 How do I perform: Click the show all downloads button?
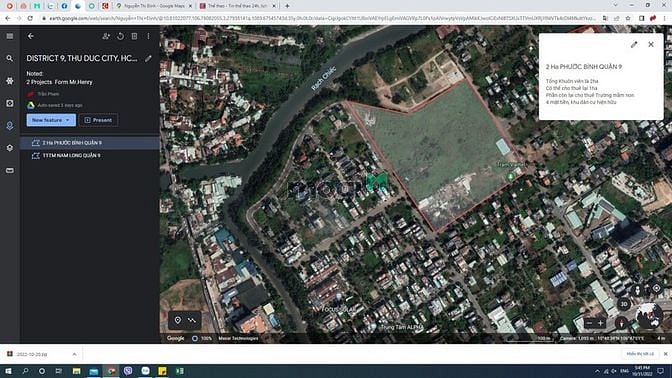coord(640,354)
